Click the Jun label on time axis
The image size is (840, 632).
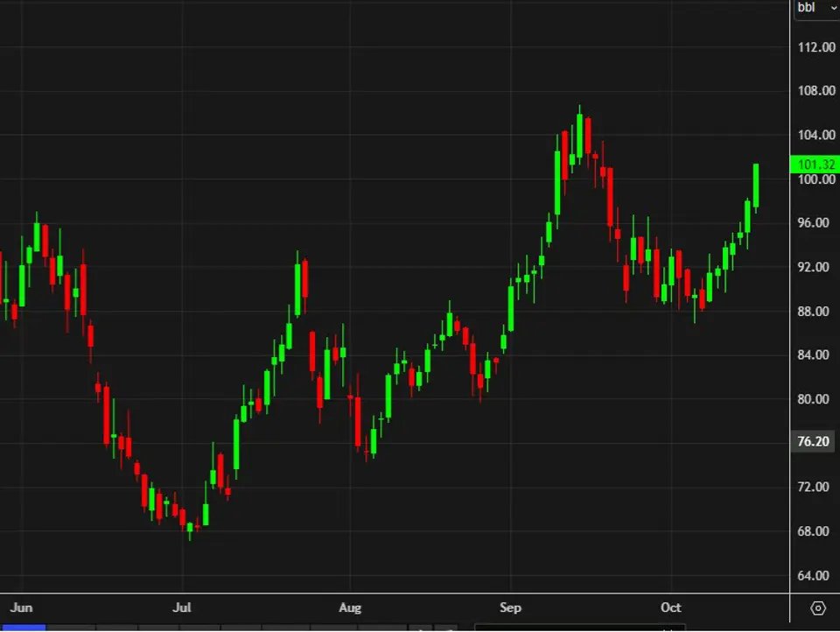(x=21, y=607)
